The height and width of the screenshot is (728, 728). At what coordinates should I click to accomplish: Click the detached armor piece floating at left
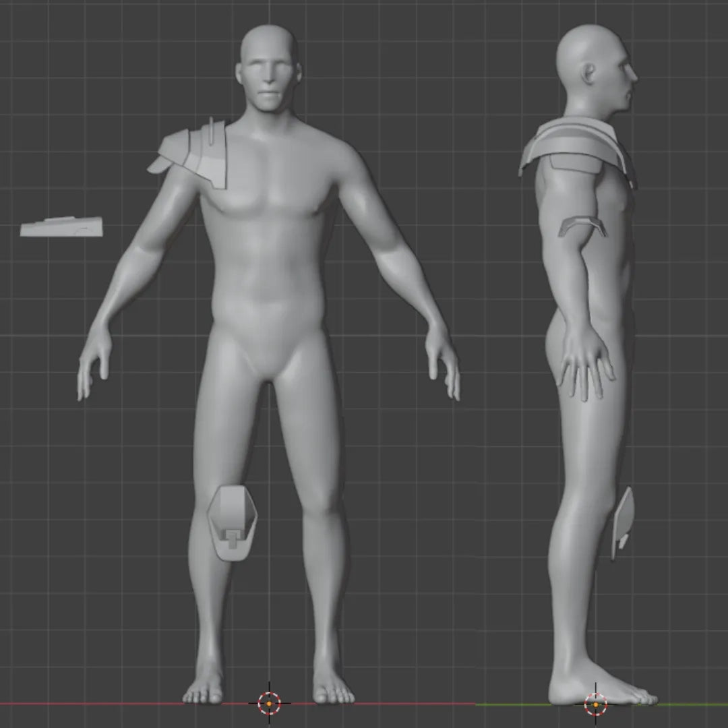(x=62, y=228)
